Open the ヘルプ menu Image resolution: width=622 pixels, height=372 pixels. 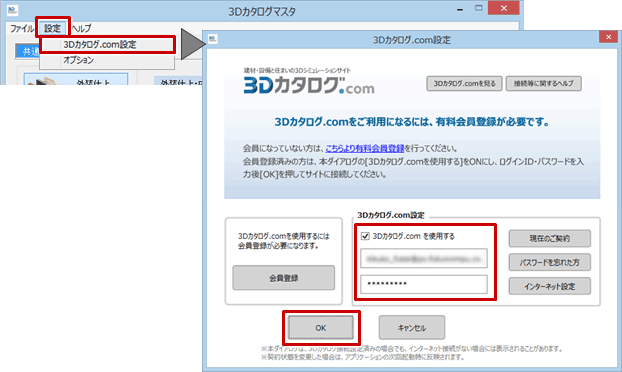pos(81,29)
